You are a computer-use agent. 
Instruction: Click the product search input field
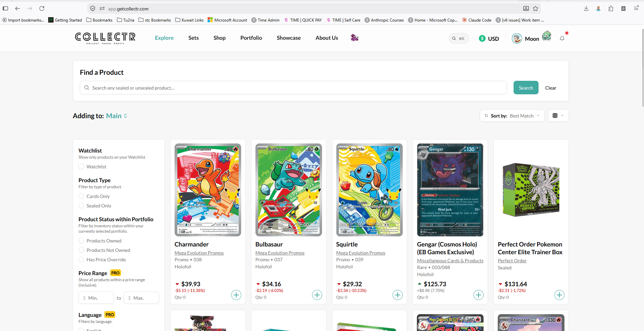coord(293,88)
